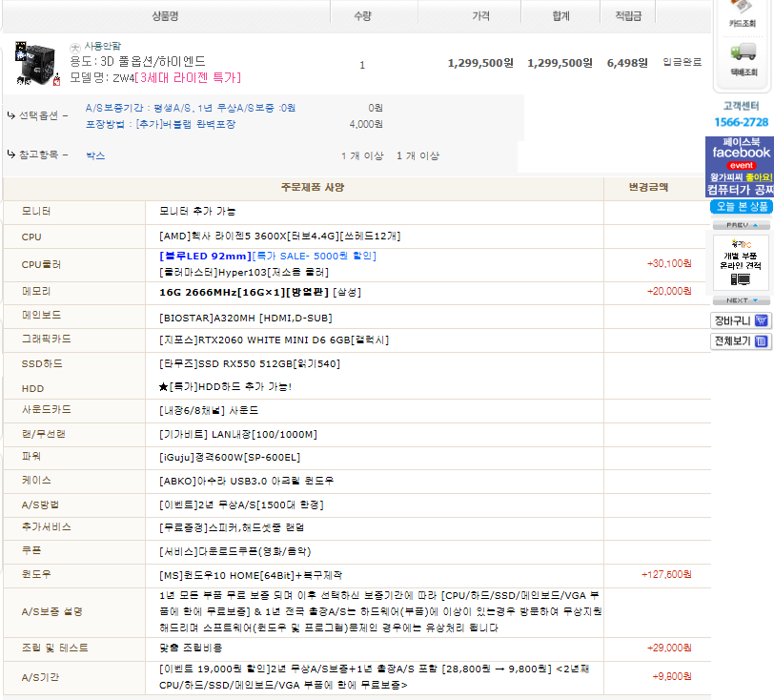Click the 이벤트 19,000원 할인 A/S기간 description

coord(375,677)
